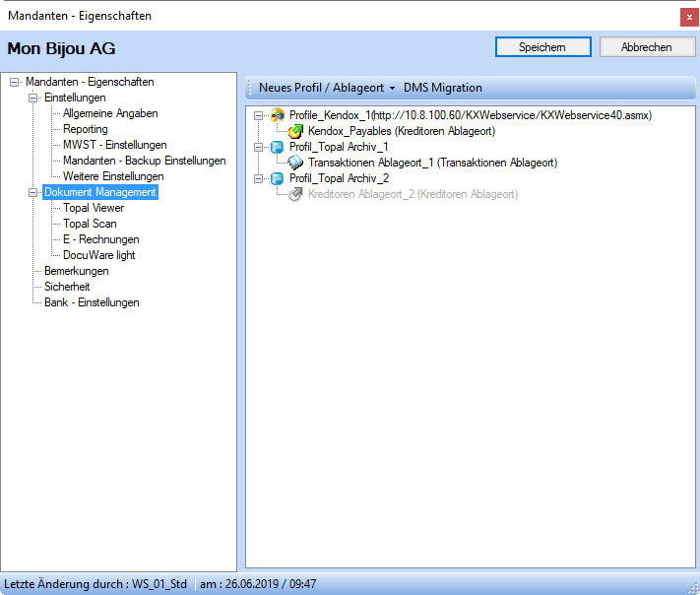
Task: Collapse the Einstellungen tree branch
Action: coord(33,98)
